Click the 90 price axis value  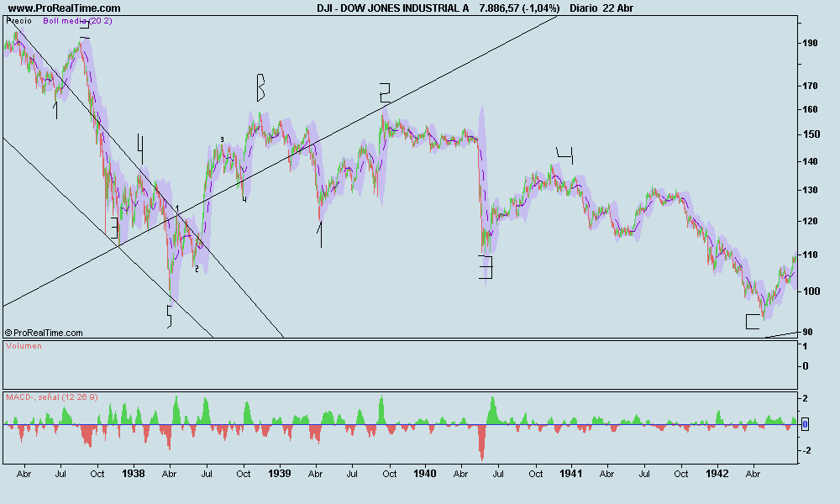(x=807, y=332)
